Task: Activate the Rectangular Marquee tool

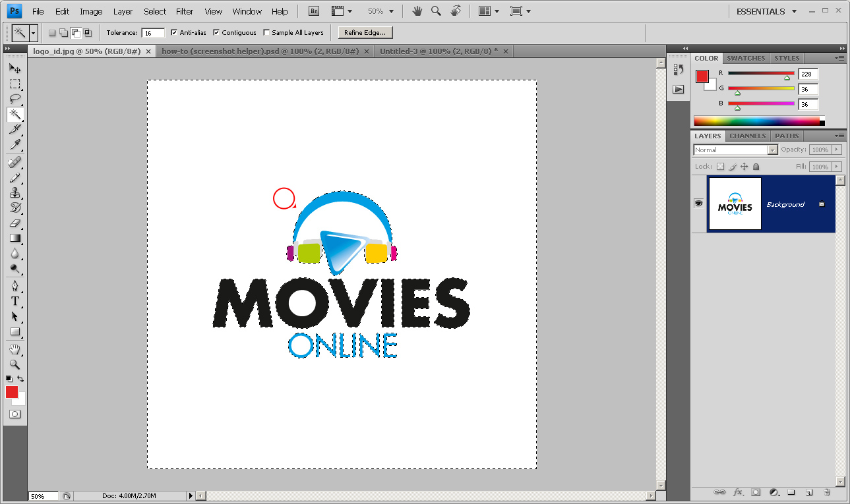Action: pyautogui.click(x=15, y=84)
